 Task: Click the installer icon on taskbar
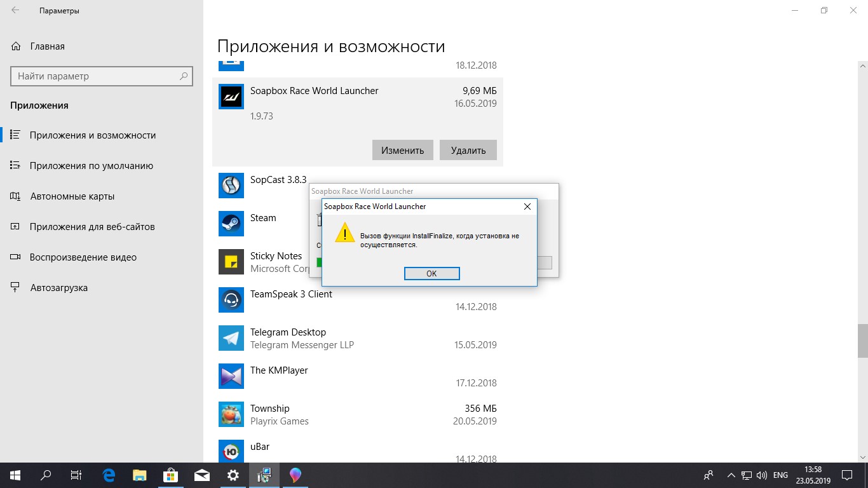click(x=264, y=475)
